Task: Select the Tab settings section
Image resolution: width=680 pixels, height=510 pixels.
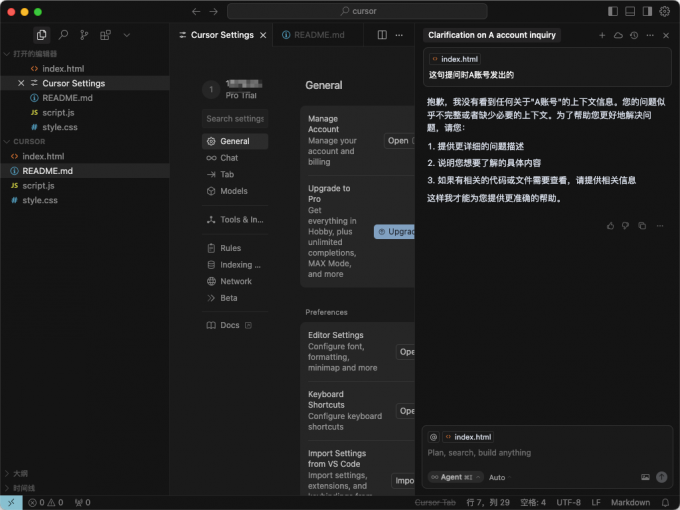Action: point(235,174)
